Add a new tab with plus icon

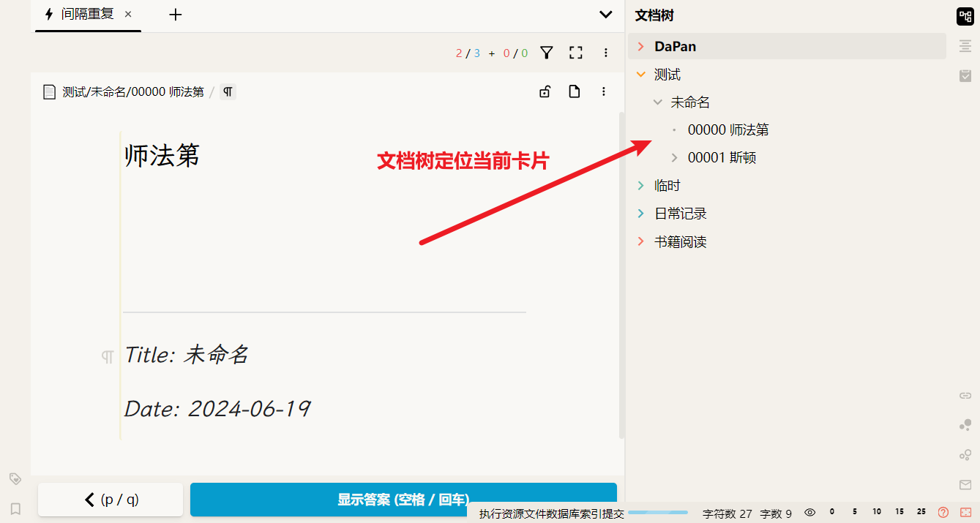pos(175,15)
